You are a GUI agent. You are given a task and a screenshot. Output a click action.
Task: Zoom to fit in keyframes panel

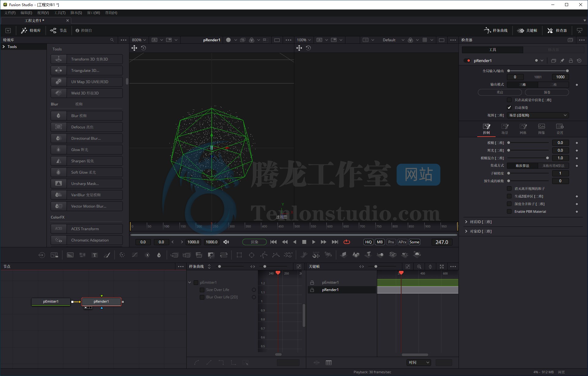[408, 267]
